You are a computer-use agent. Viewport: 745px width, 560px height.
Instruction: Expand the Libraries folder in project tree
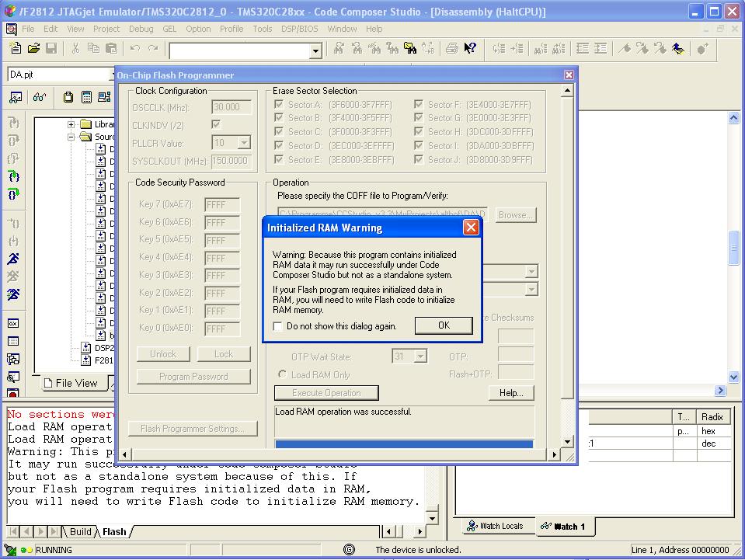71,124
